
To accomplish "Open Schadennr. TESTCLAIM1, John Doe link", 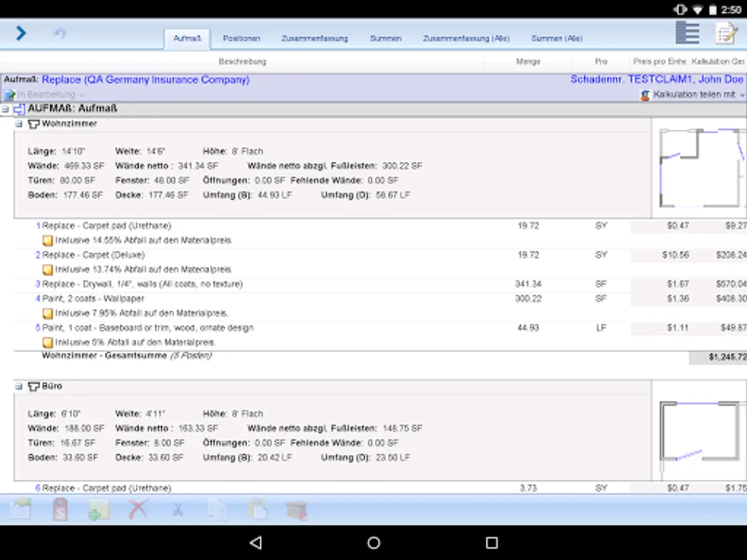I will click(x=657, y=80).
